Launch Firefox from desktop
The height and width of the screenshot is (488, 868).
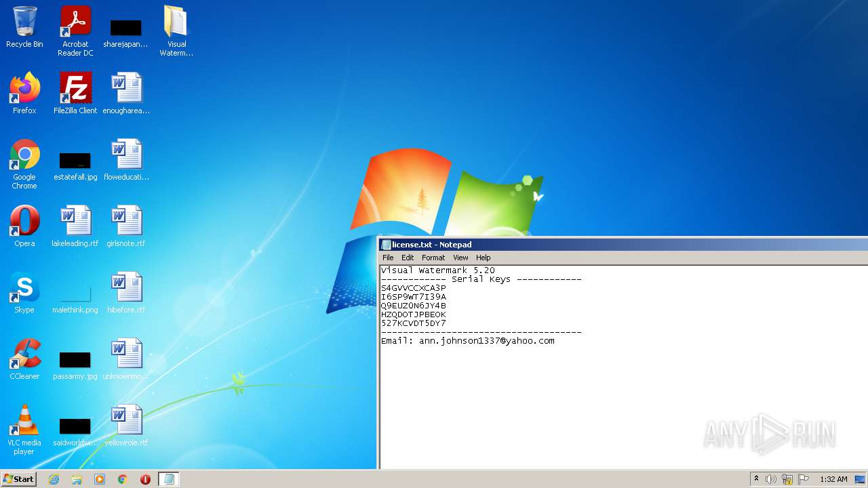(24, 94)
